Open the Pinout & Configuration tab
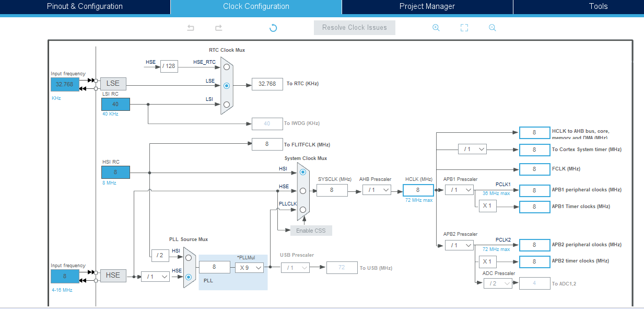Screen dimensions: 644x309 [x=85, y=7]
